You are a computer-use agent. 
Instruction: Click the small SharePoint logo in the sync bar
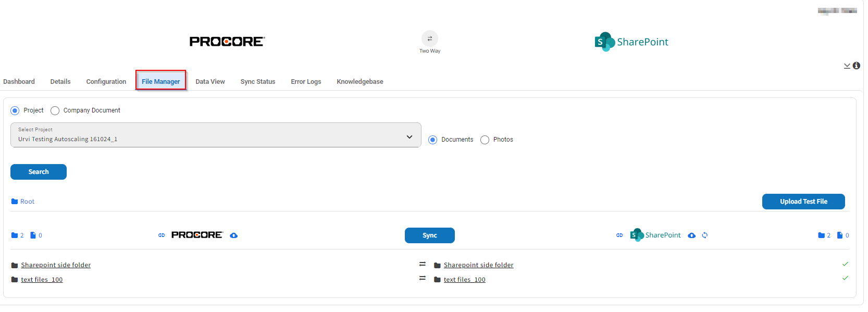655,235
